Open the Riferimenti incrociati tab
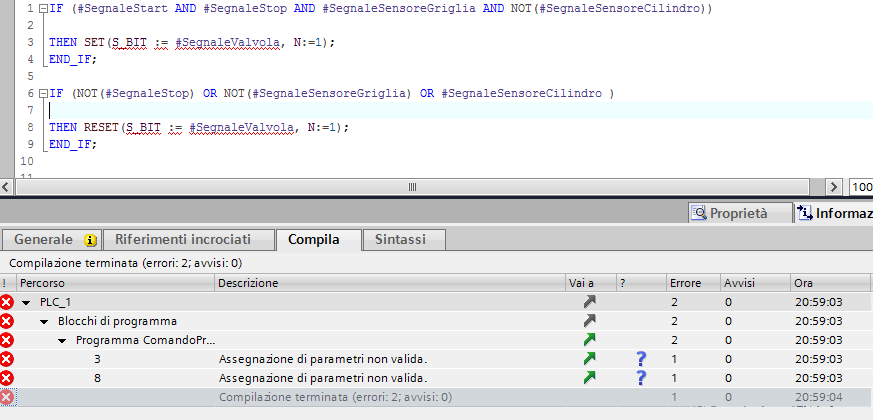Screen dimensions: 873x420 pyautogui.click(x=190, y=240)
